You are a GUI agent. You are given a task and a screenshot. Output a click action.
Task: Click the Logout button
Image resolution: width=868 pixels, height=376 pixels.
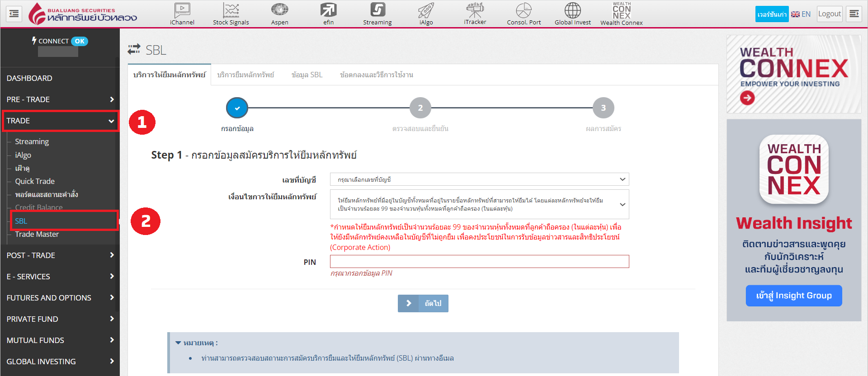[829, 14]
